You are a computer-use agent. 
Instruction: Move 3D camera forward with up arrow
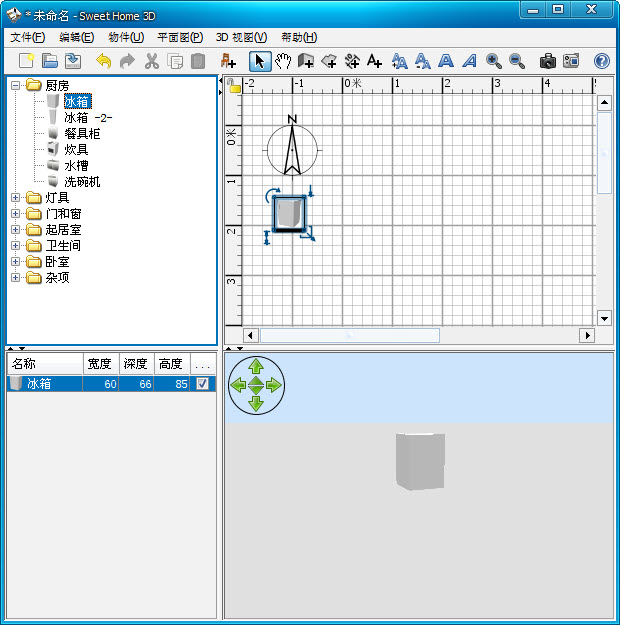[x=256, y=366]
